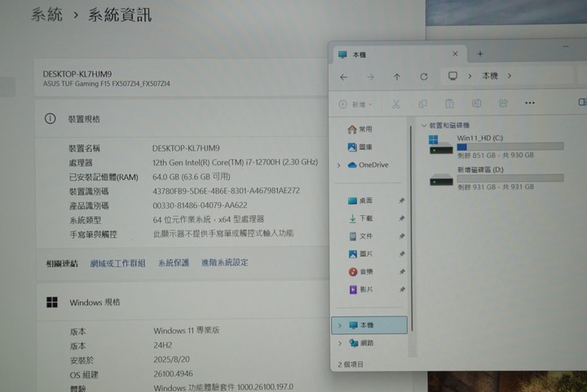The image size is (587, 392).
Task: Add a new File Explorer tab
Action: [480, 54]
